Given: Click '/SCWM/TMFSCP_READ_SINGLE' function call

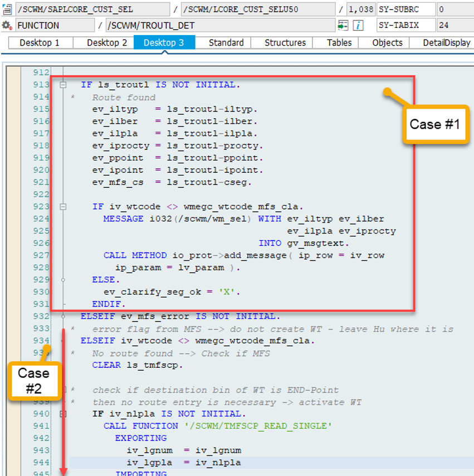Looking at the screenshot, I should point(258,426).
